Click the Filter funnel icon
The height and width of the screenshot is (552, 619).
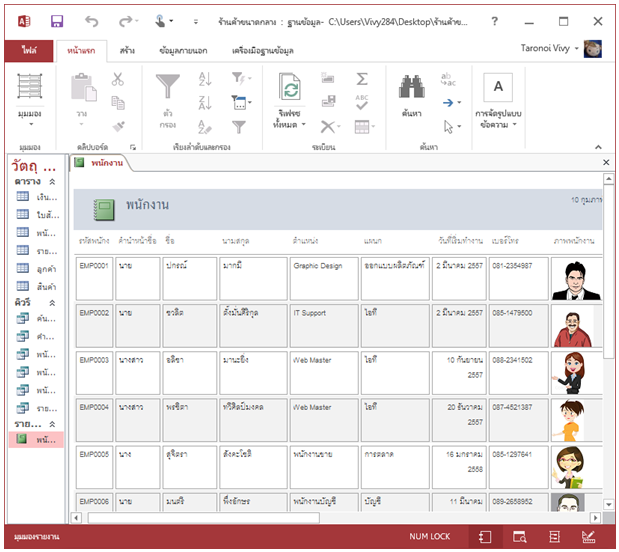tap(167, 88)
